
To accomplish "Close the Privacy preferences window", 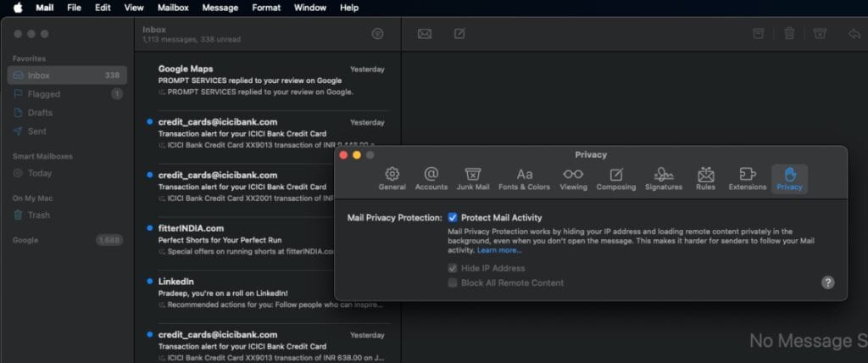I will [x=343, y=155].
